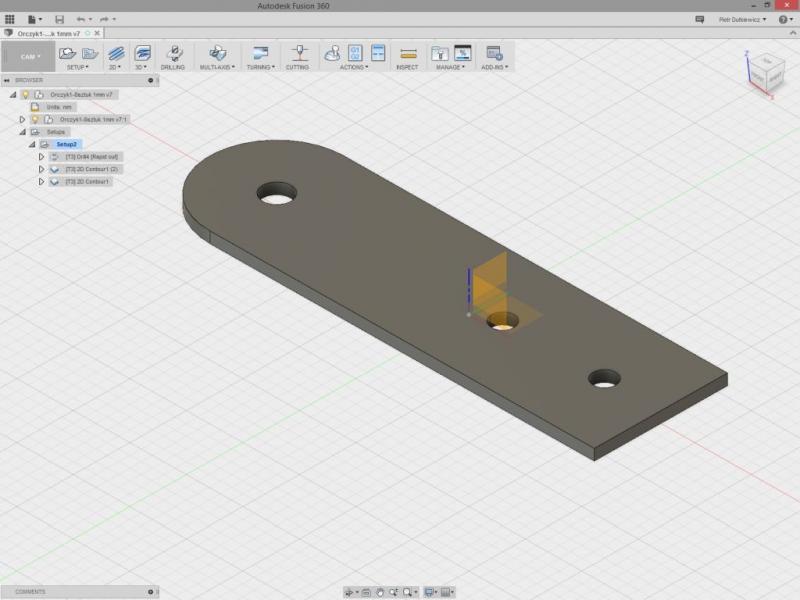The width and height of the screenshot is (800, 600).
Task: Click the Save icon in title bar
Action: point(59,19)
